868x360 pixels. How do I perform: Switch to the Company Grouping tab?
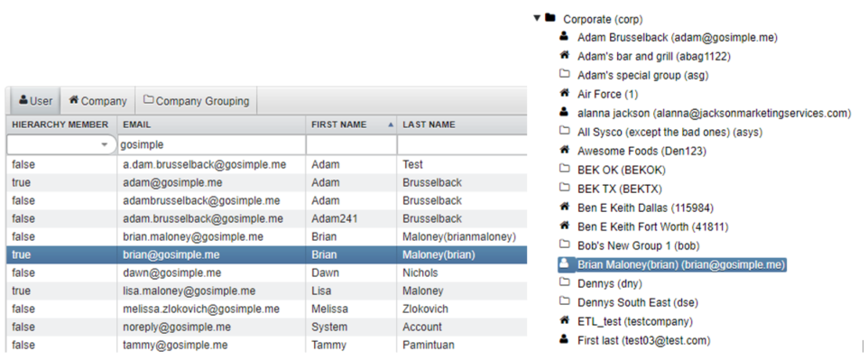tap(196, 101)
